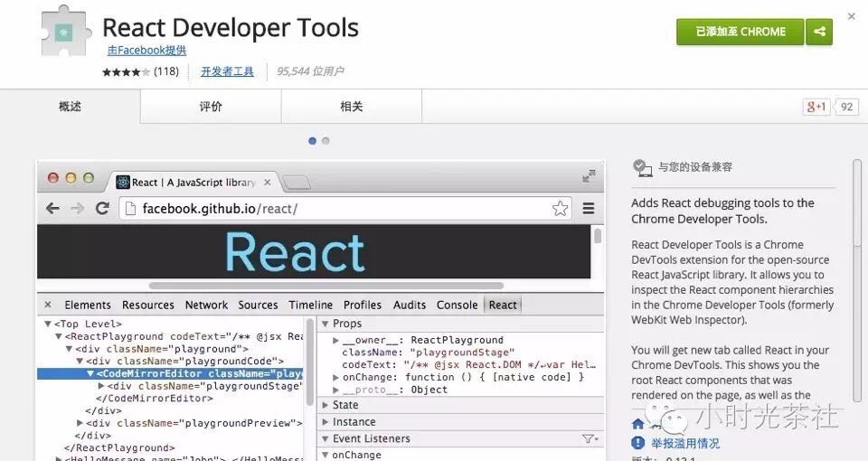868x461 pixels.
Task: Open the Profiles DevTools tab
Action: (x=363, y=305)
